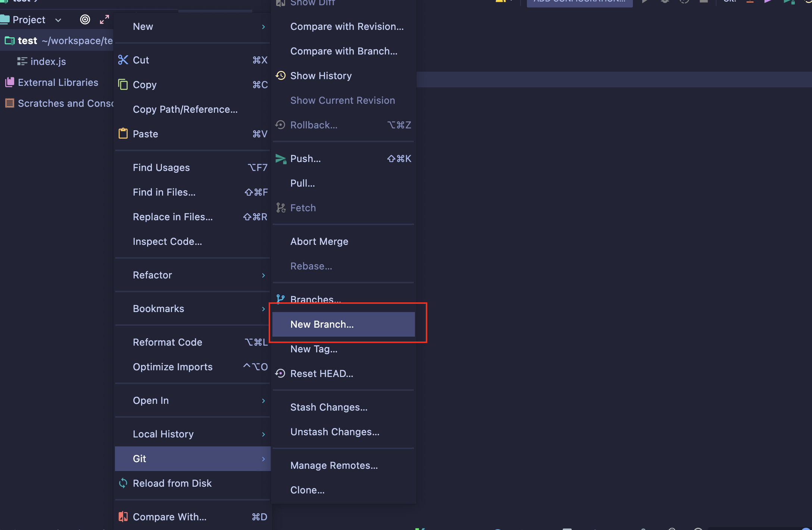Run with coverage using the coverage icon
This screenshot has height=530, width=812.
(684, 1)
